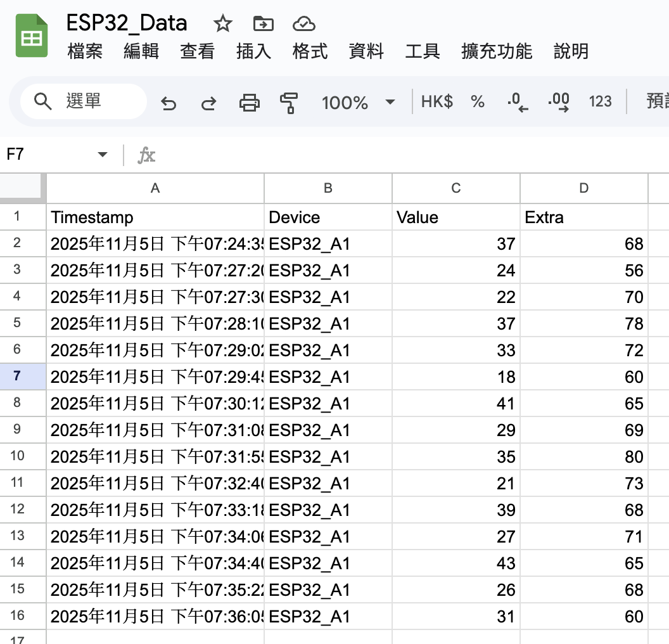The height and width of the screenshot is (644, 669).
Task: Check the document saved cloud status icon
Action: click(x=304, y=23)
